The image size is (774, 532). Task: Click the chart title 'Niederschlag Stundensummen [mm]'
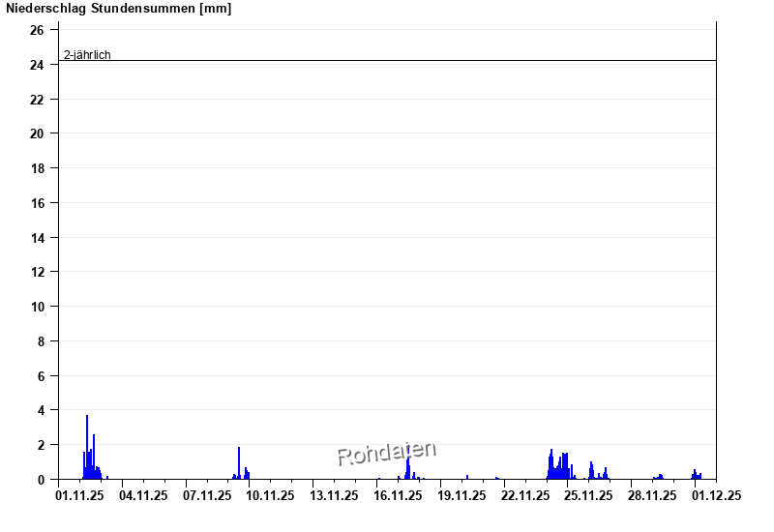(118, 9)
